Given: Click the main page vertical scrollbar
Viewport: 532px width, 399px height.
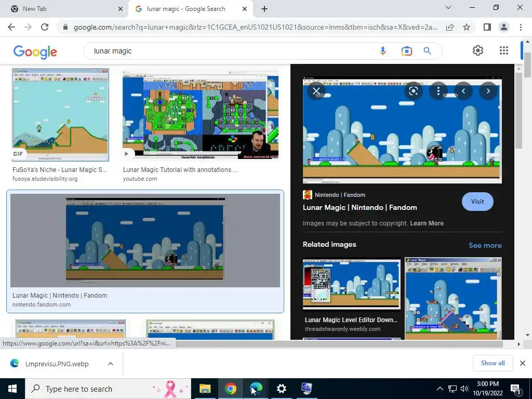Looking at the screenshot, I should pos(527,65).
